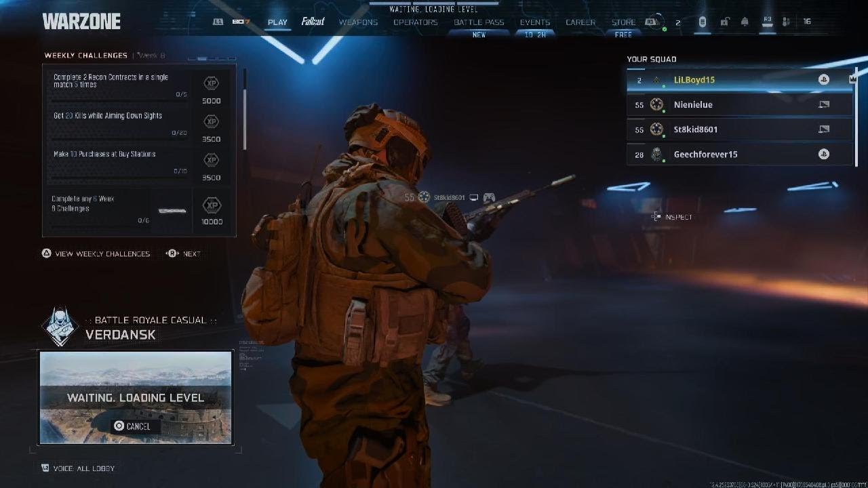
Task: Click the crown party leader icon
Action: [853, 79]
